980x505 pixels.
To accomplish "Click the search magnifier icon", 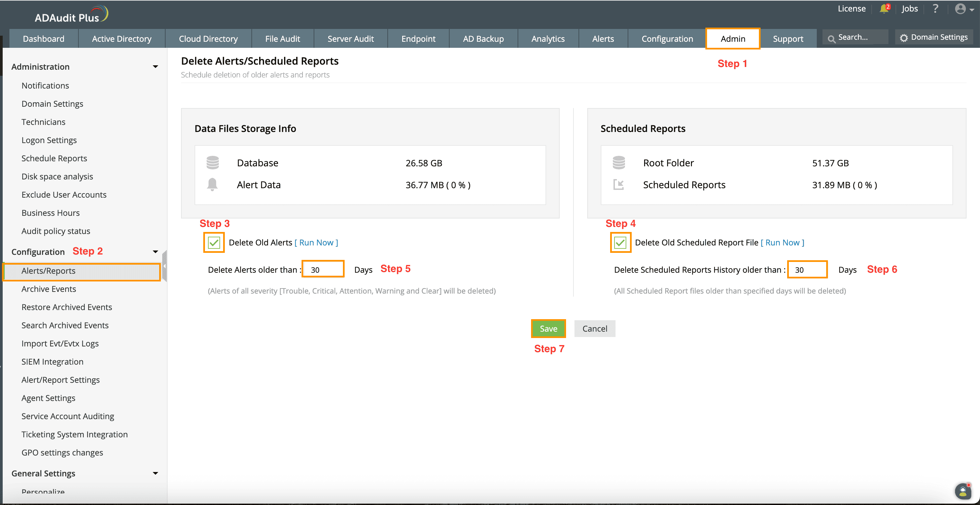I will [x=832, y=38].
